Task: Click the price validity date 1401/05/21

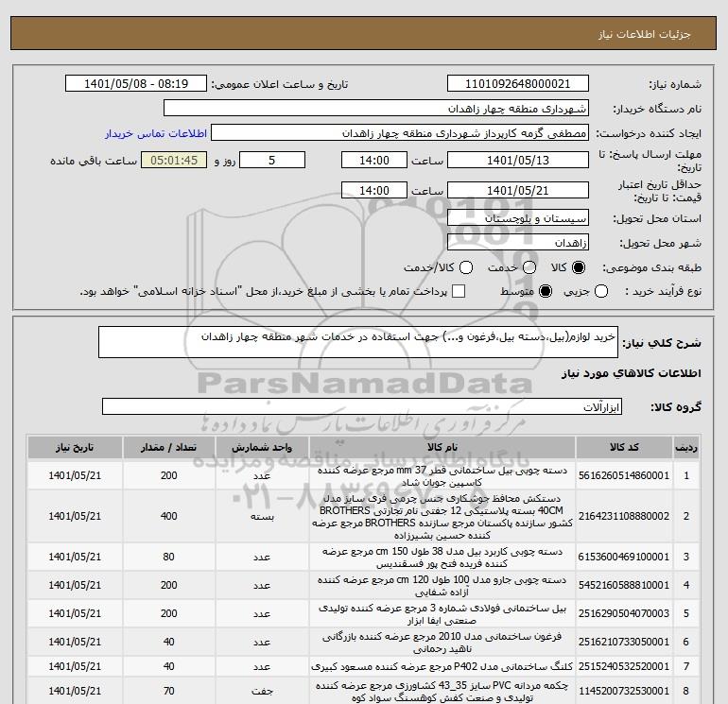Action: 518,191
